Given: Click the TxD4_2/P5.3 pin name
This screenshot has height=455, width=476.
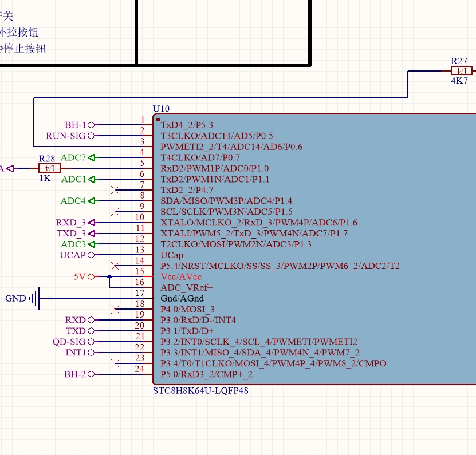Looking at the screenshot, I should 187,125.
